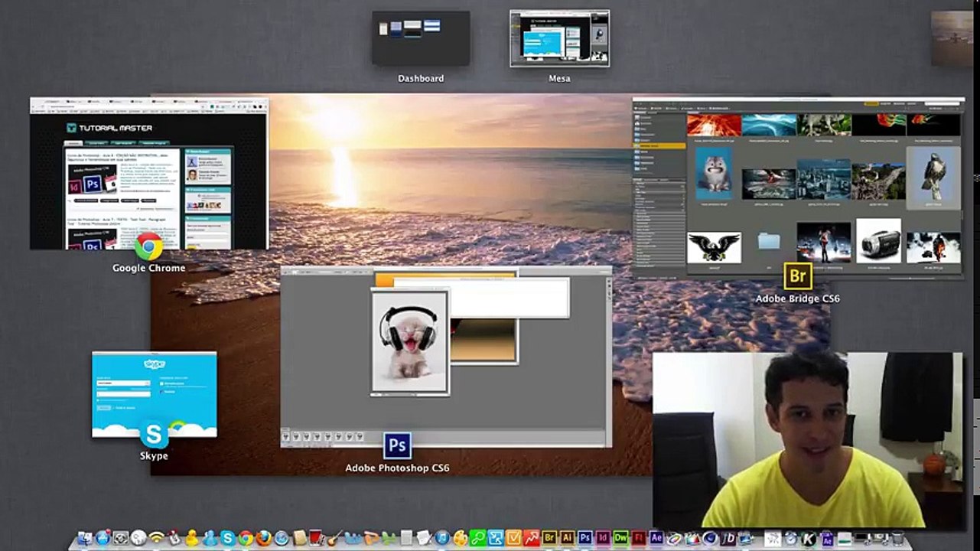This screenshot has height=551, width=980.
Task: Select the camcorder thumbnail in Bridge
Action: (878, 242)
